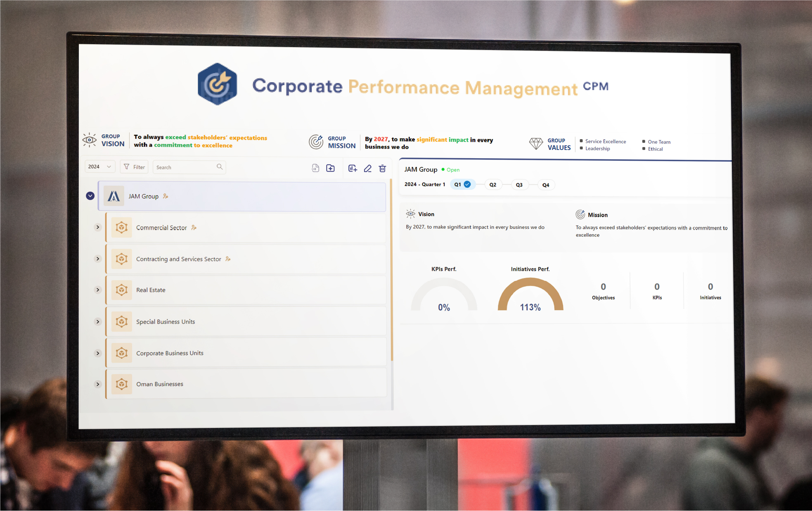Viewport: 812px width, 511px height.
Task: Select the Commercial Sector row label
Action: 161,228
